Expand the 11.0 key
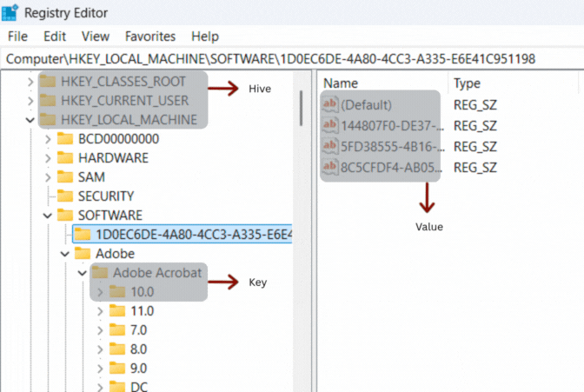The image size is (584, 392). tap(100, 311)
